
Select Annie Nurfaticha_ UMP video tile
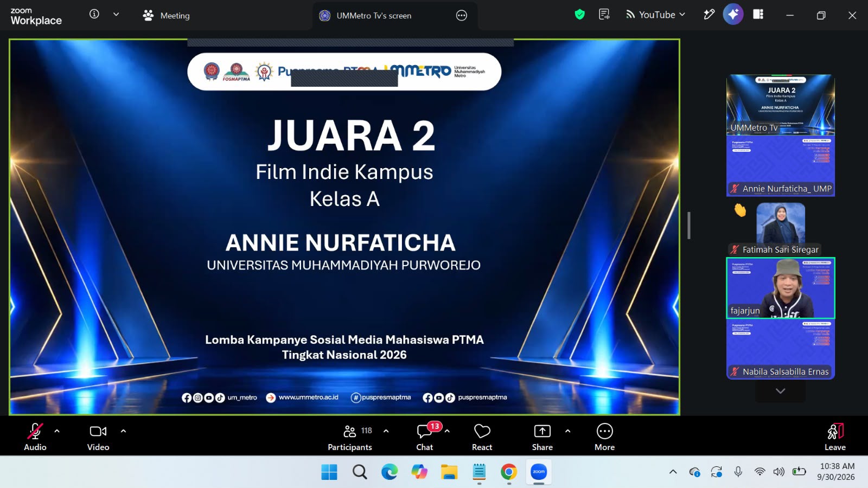pyautogui.click(x=781, y=165)
